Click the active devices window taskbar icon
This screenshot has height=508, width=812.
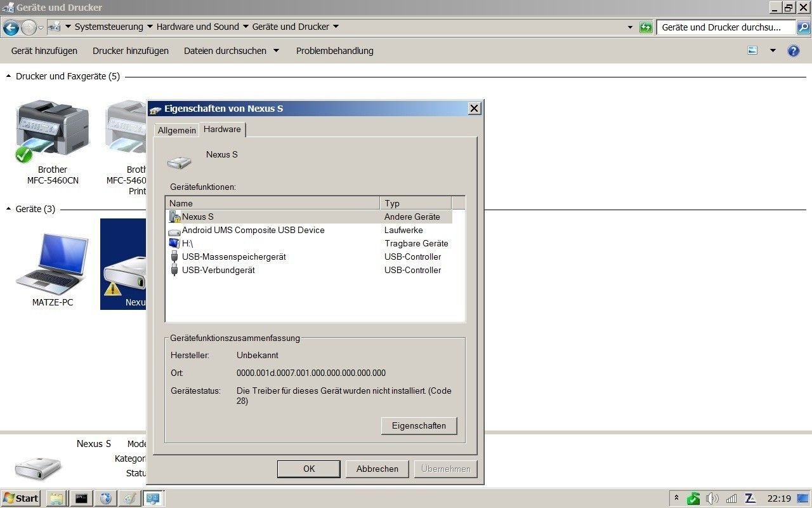click(x=153, y=498)
